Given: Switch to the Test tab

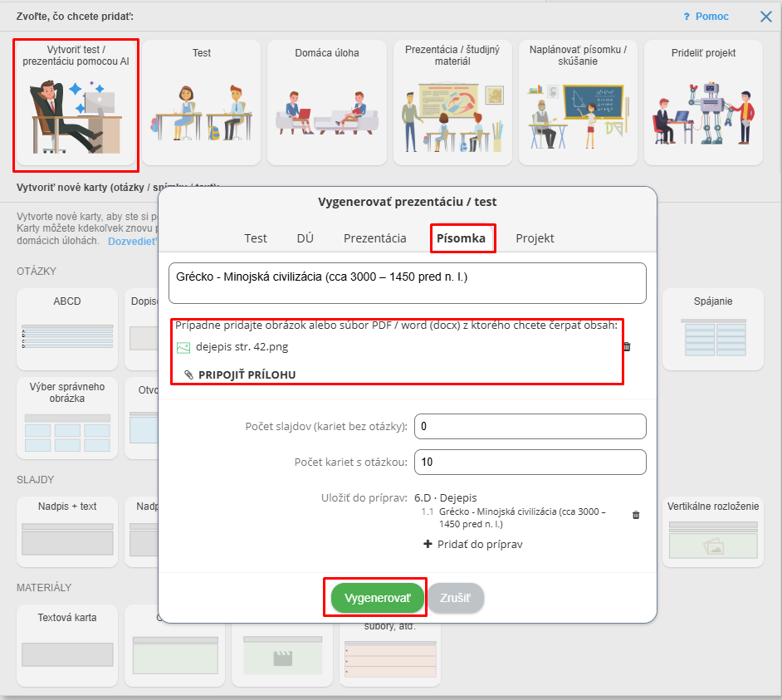Looking at the screenshot, I should point(256,238).
